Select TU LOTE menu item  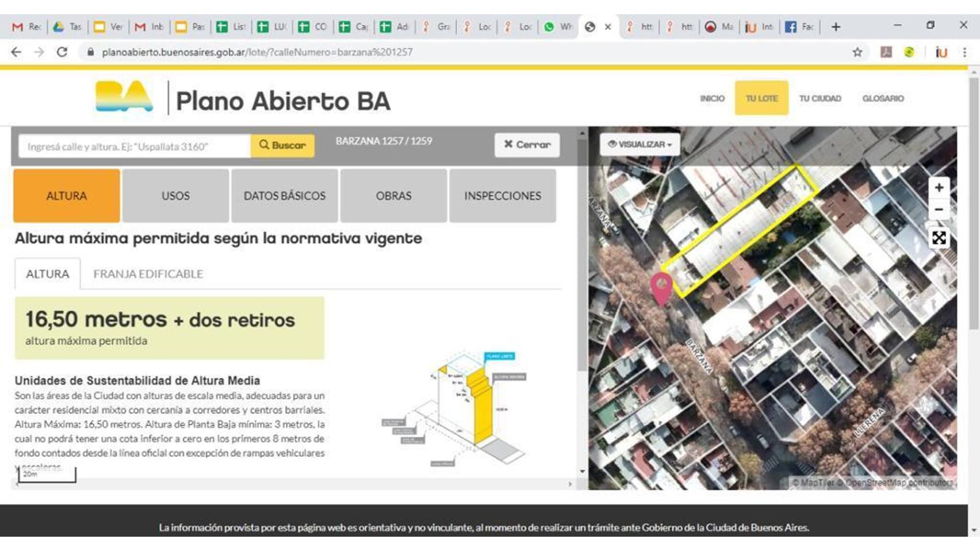(762, 98)
